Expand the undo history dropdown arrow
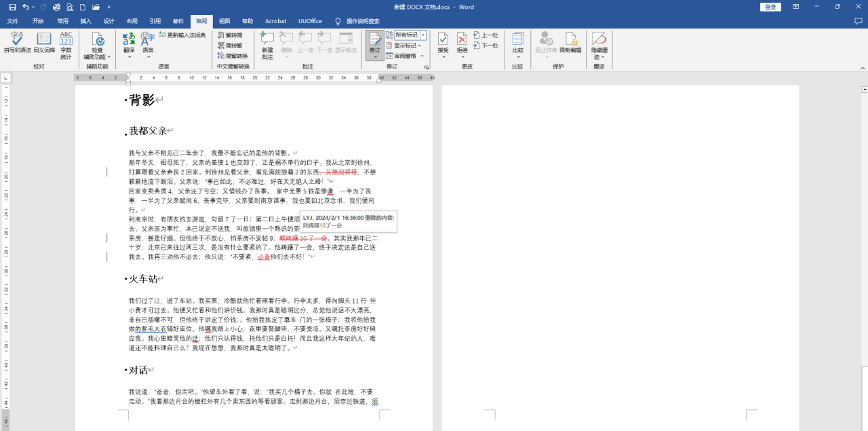This screenshot has height=431, width=868. coord(34,7)
